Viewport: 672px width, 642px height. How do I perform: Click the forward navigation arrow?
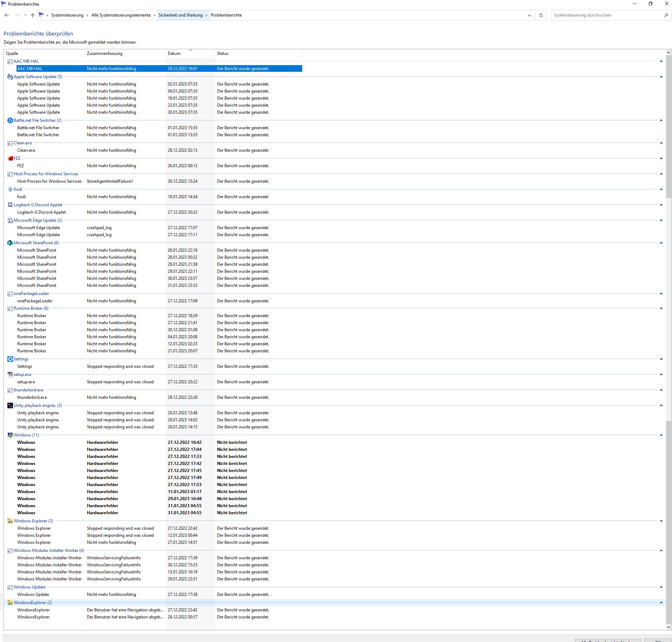(17, 15)
